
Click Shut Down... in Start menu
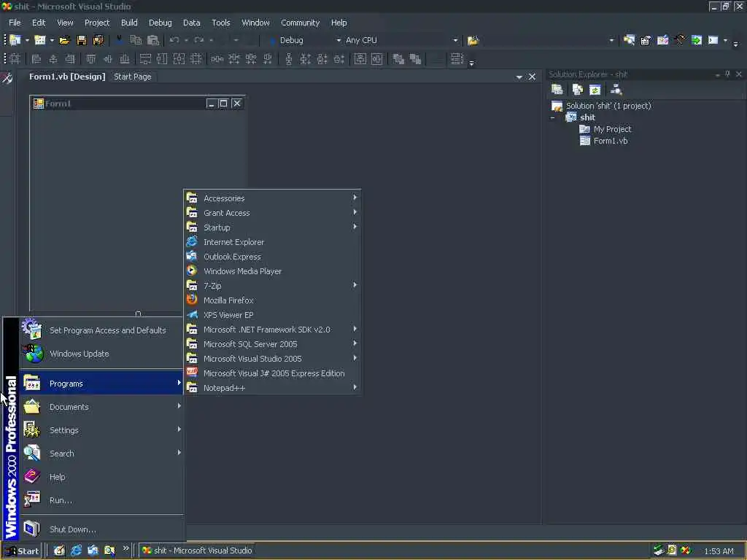tap(101, 529)
